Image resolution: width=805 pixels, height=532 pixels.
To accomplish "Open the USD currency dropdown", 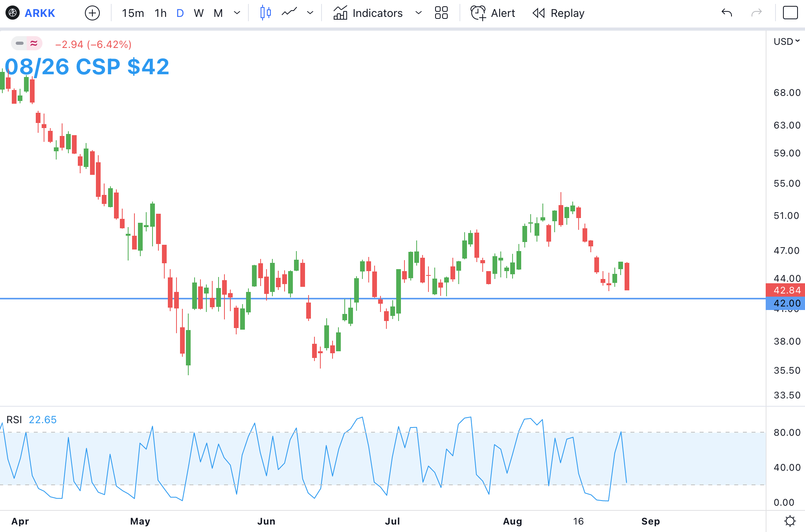I will 787,41.
